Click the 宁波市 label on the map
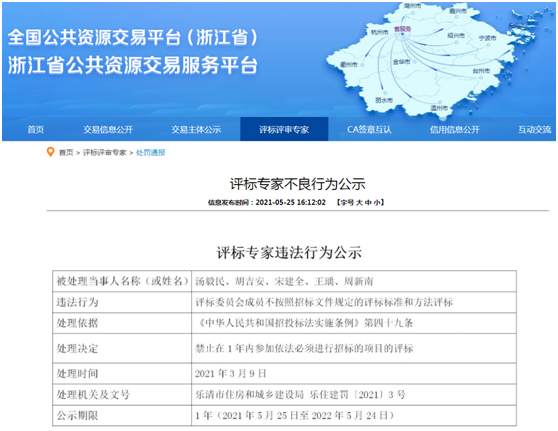 click(487, 38)
